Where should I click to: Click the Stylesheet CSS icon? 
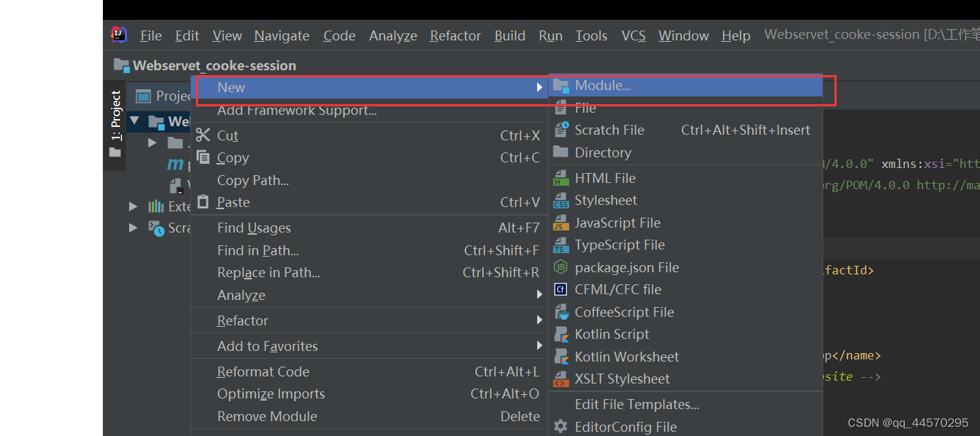(x=561, y=201)
